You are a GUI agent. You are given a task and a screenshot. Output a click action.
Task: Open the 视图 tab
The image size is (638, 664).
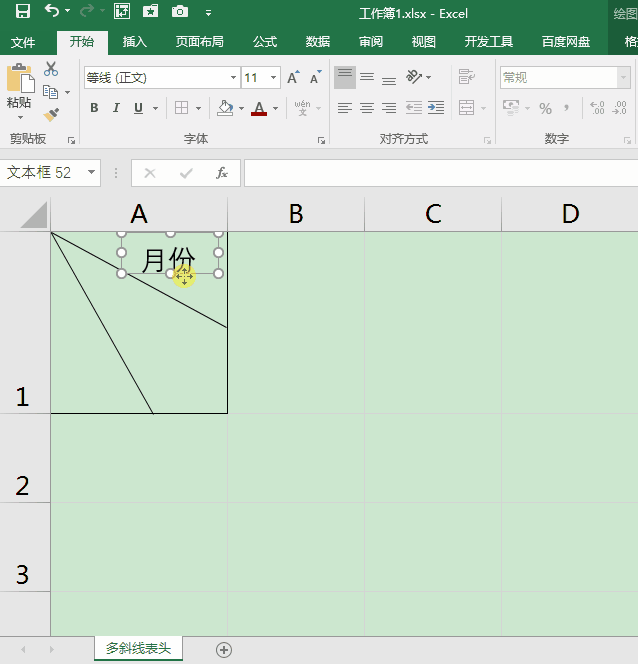(423, 42)
